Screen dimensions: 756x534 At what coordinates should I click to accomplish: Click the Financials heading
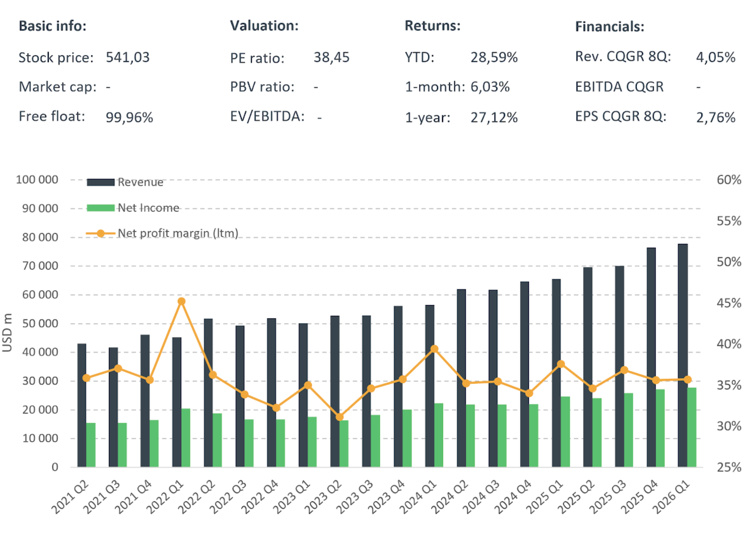pos(609,27)
